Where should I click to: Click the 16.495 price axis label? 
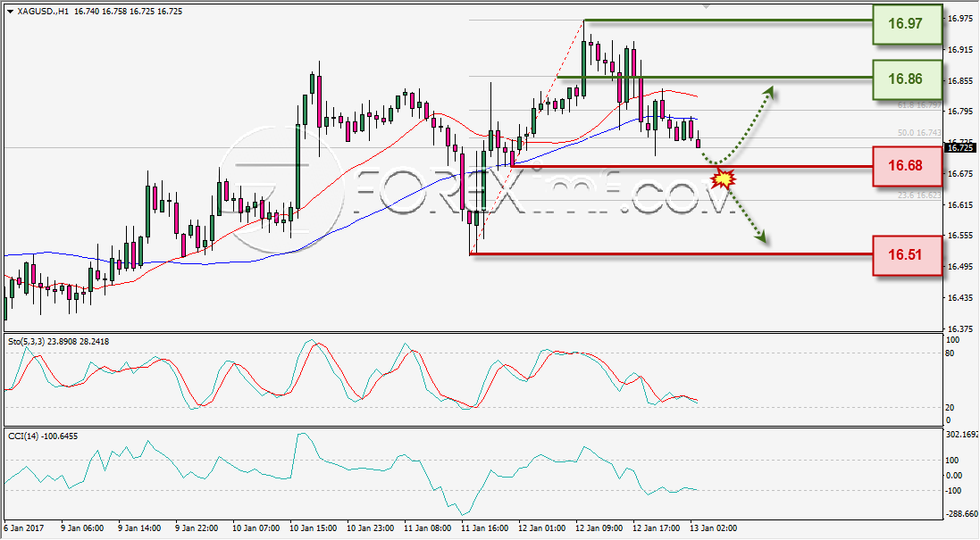[x=960, y=267]
